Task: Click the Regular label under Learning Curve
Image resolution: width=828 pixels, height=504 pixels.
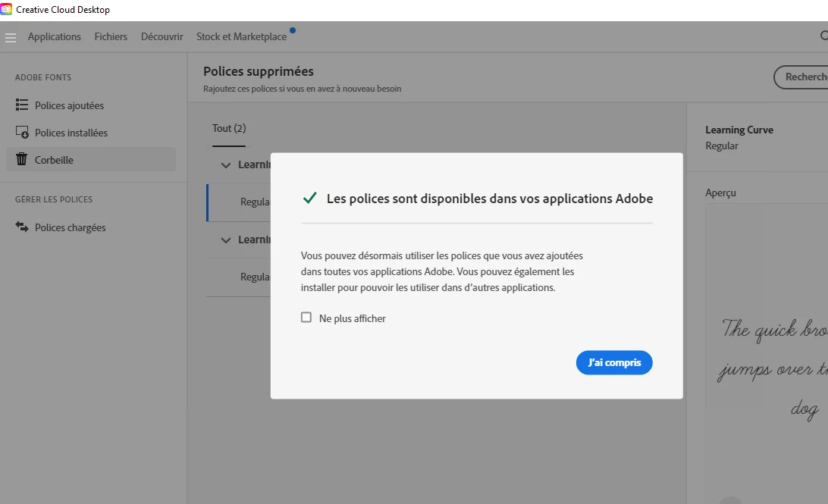Action: pyautogui.click(x=722, y=146)
